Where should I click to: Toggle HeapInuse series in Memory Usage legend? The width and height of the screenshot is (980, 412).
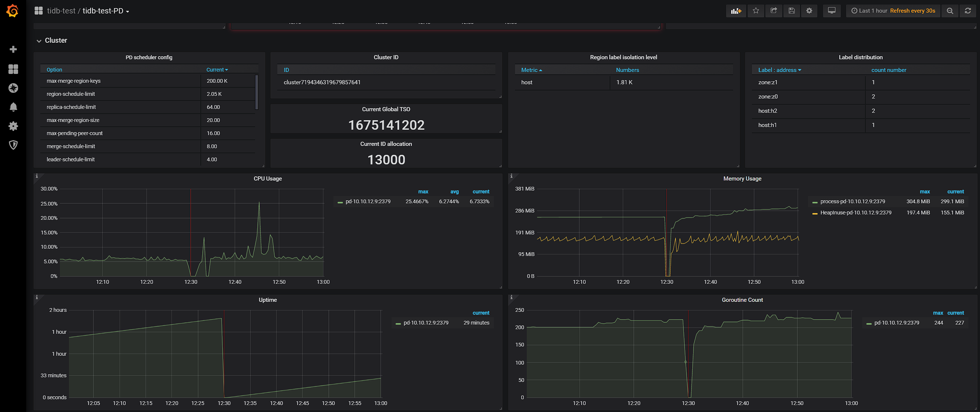tap(855, 213)
